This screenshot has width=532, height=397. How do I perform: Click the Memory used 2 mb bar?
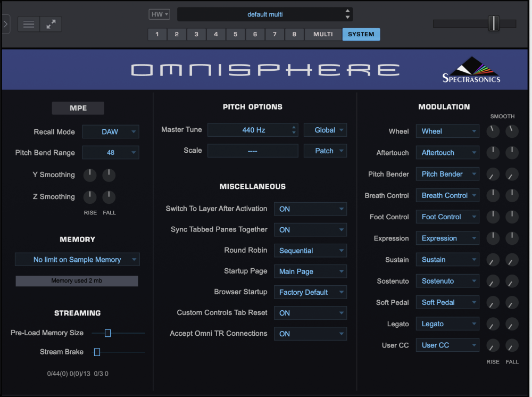point(77,280)
